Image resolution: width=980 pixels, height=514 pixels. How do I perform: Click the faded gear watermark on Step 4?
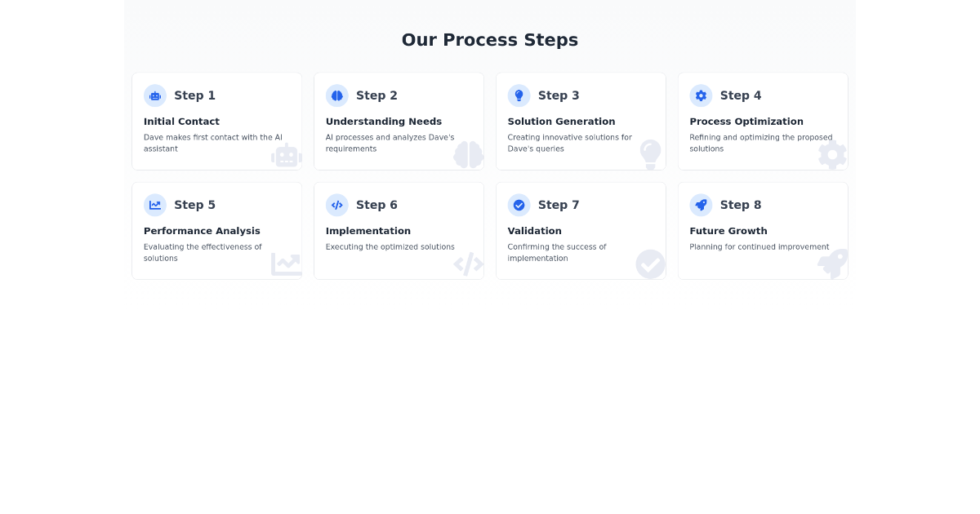click(832, 155)
